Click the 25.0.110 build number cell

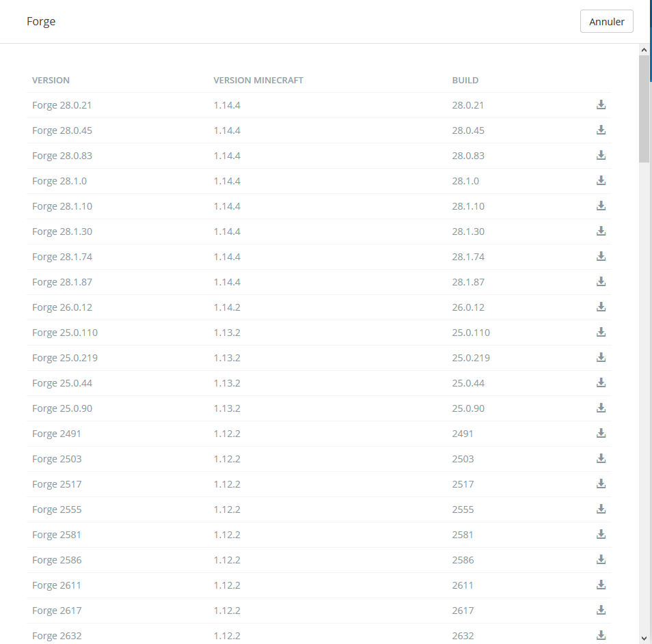tap(471, 333)
